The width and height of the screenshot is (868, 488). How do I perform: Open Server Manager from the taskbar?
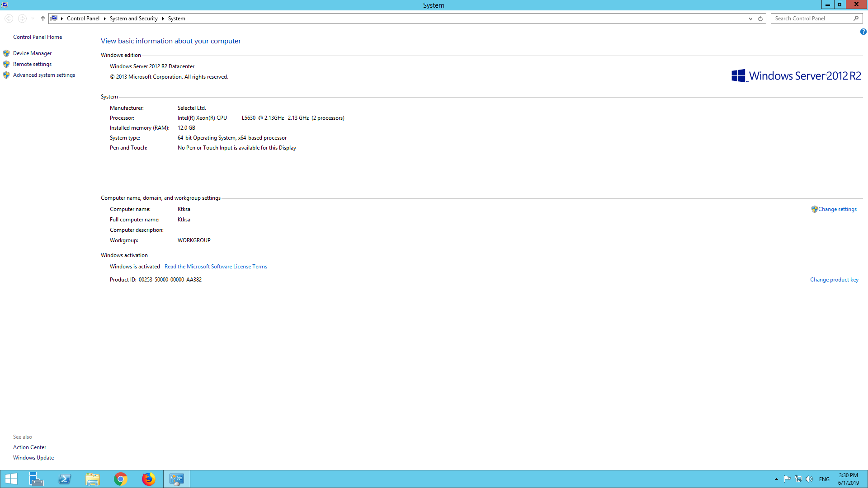37,479
